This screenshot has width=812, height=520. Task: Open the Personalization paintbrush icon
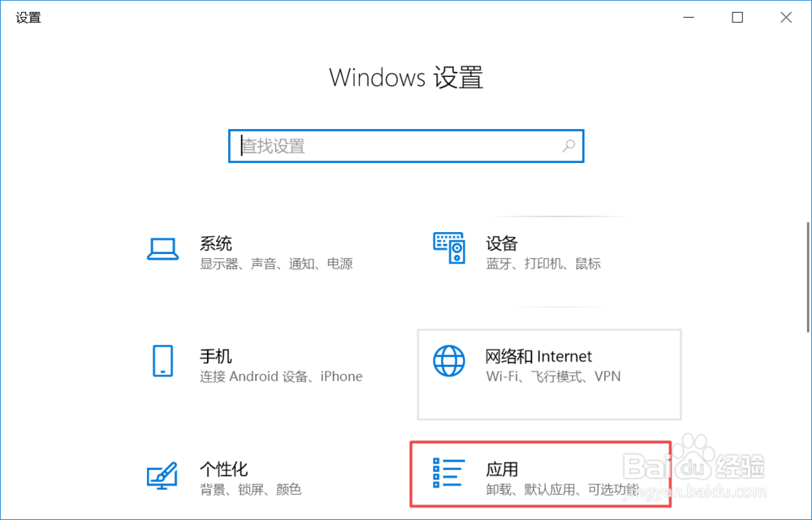162,475
